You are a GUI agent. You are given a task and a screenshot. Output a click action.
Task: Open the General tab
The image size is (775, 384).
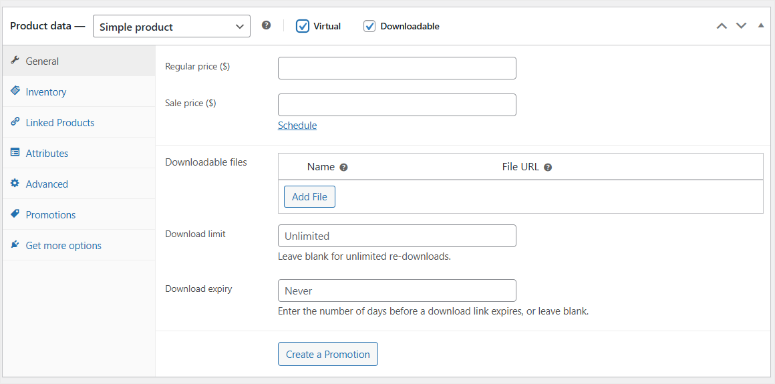[79, 61]
